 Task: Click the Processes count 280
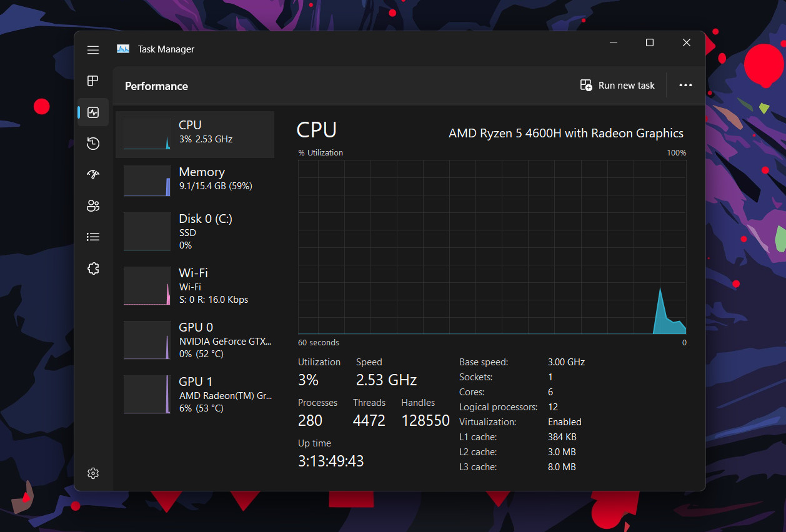[x=310, y=420]
